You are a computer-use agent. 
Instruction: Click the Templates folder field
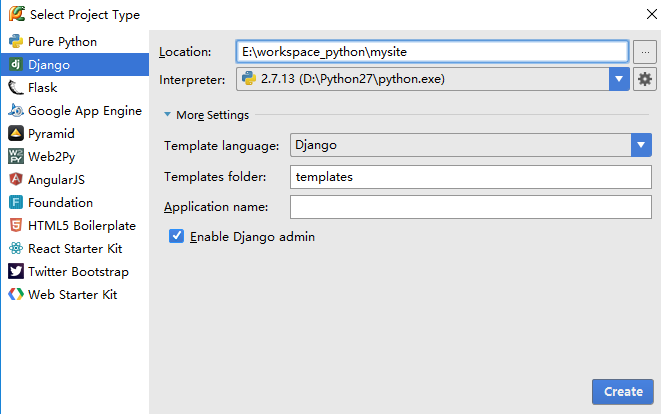point(470,177)
